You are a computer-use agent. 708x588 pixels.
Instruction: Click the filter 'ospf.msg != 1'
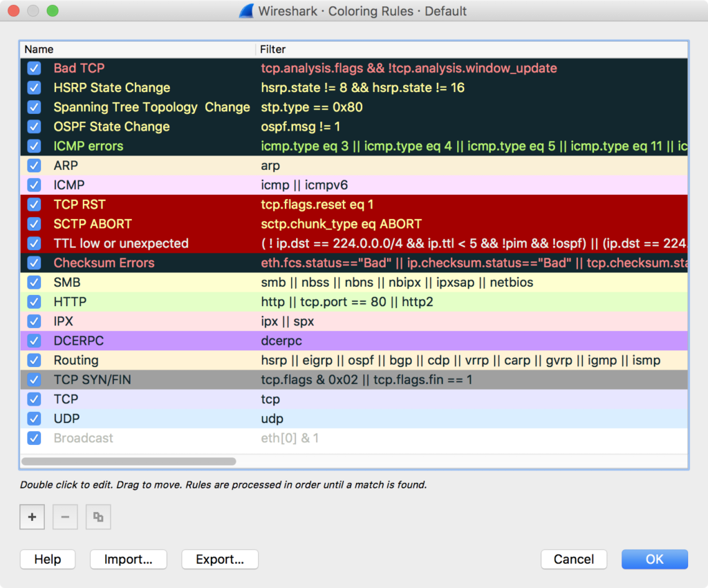pyautogui.click(x=300, y=126)
